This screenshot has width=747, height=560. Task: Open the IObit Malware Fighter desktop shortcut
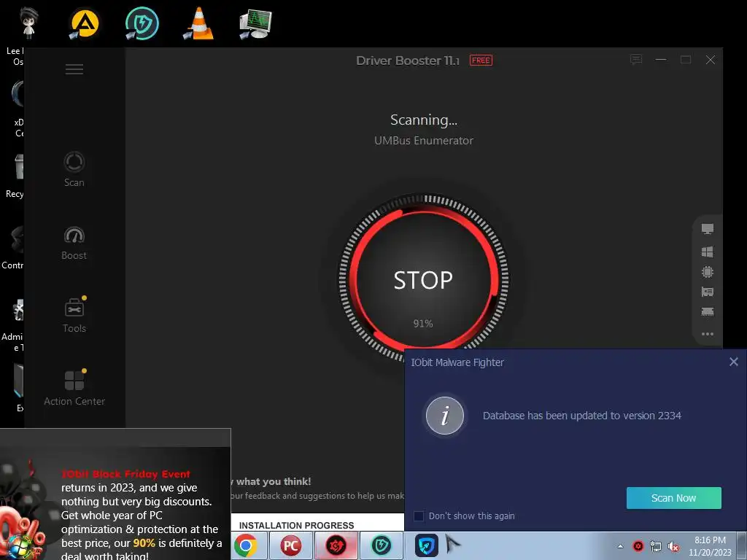coord(142,24)
